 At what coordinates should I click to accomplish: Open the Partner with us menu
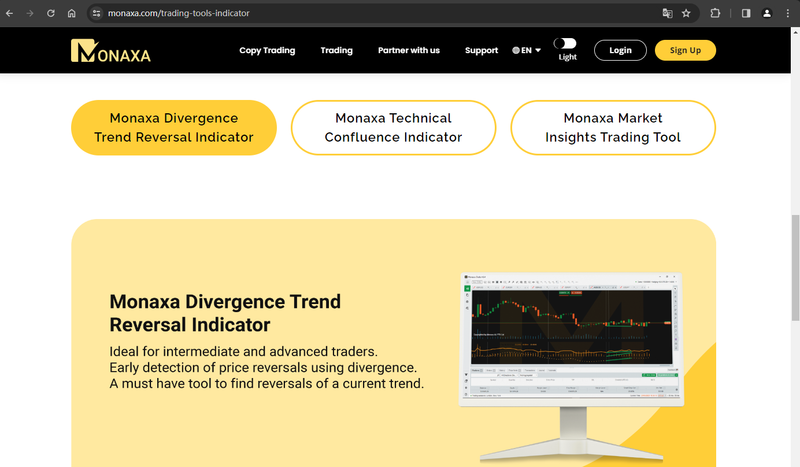(409, 50)
